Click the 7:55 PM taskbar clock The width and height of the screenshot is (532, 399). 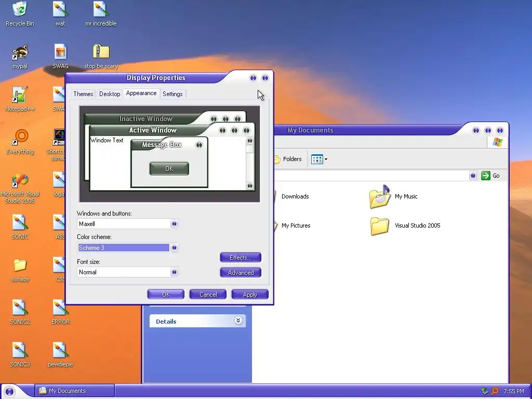point(514,391)
